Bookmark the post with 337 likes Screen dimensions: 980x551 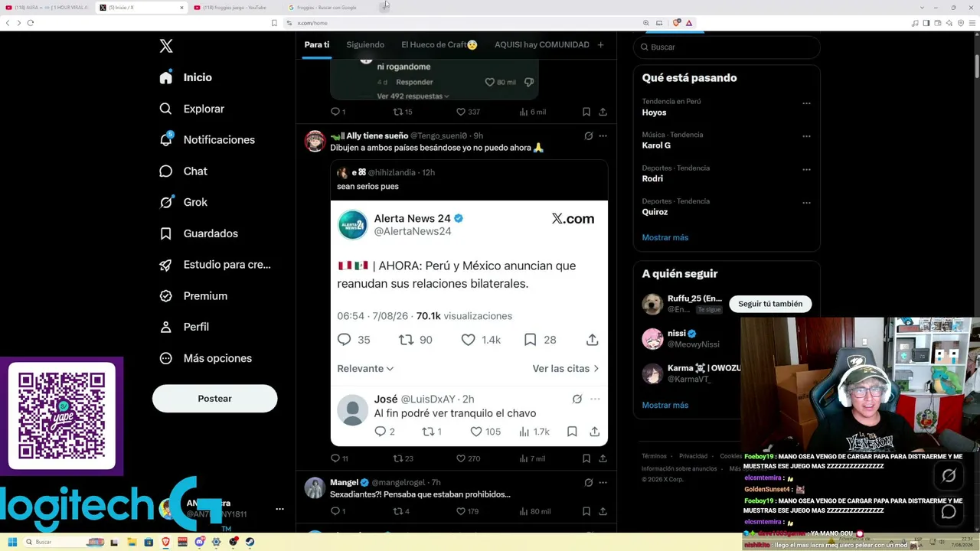(586, 112)
